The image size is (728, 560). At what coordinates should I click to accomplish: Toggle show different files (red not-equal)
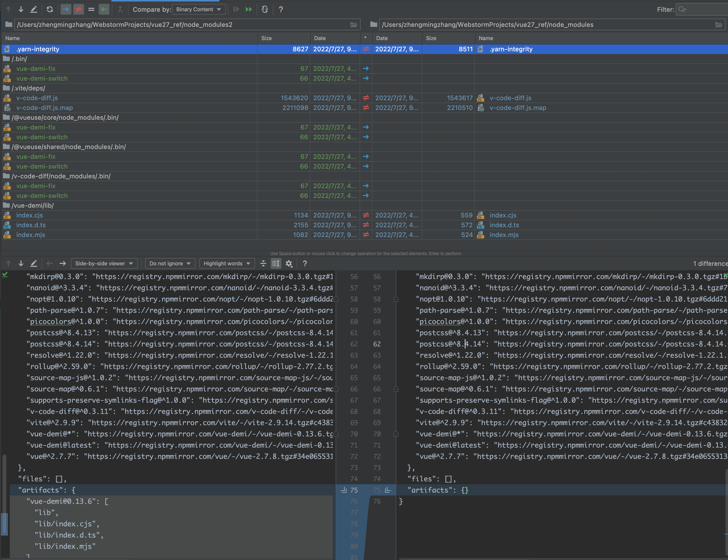pos(79,9)
